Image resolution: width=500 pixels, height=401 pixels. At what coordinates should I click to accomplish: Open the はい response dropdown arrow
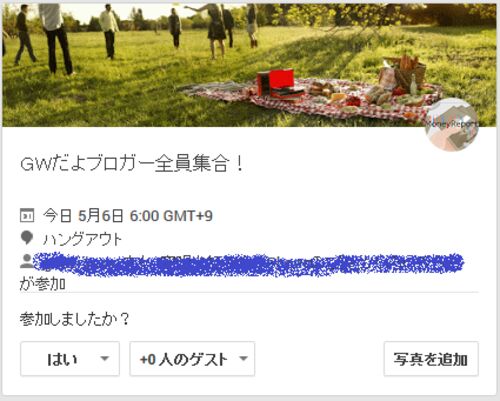105,359
